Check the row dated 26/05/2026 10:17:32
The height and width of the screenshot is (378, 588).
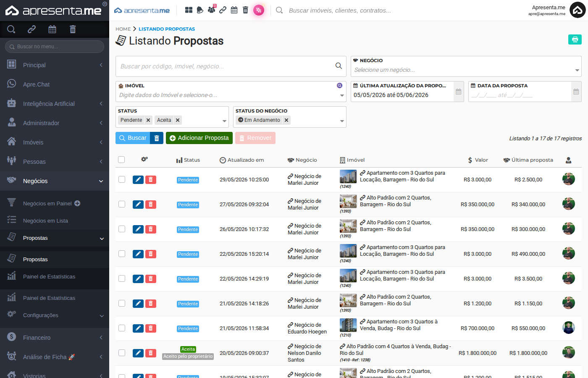122,229
